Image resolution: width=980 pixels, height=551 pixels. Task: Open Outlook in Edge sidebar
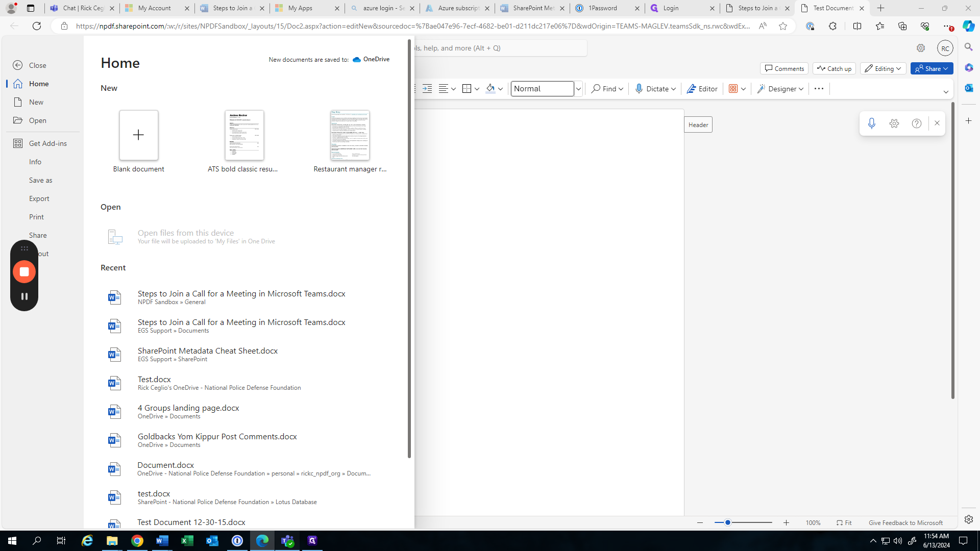click(x=968, y=88)
